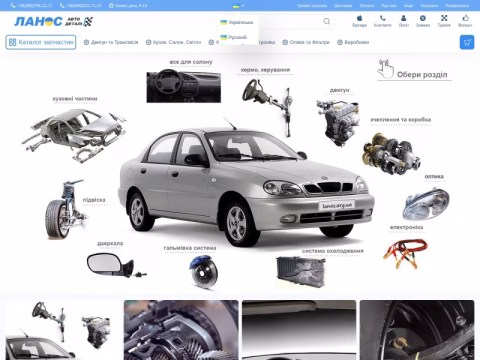Click the кузовні частини label

(x=75, y=99)
